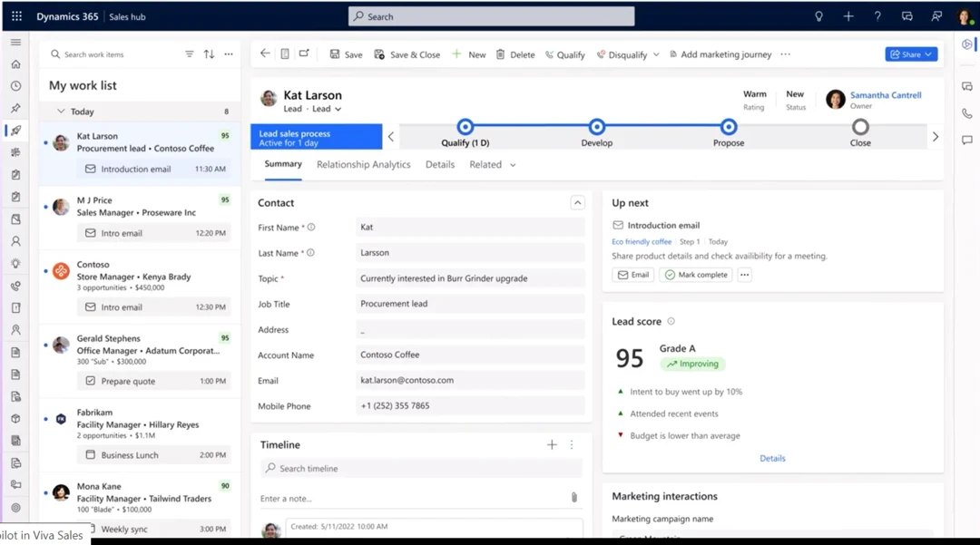Switch to Relationship Analytics tab
Viewport: 980px width, 545px height.
coord(363,165)
